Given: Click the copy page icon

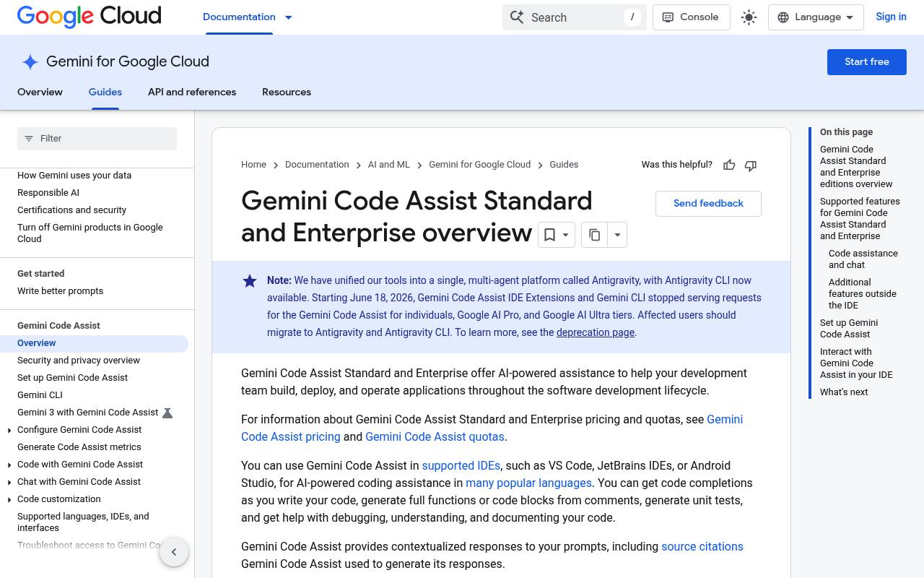Looking at the screenshot, I should pyautogui.click(x=594, y=235).
